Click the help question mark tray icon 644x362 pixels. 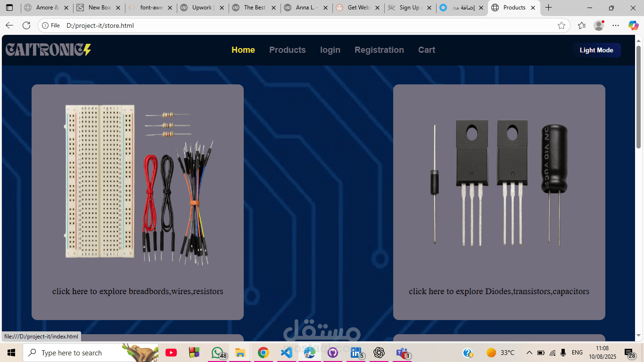click(x=468, y=353)
